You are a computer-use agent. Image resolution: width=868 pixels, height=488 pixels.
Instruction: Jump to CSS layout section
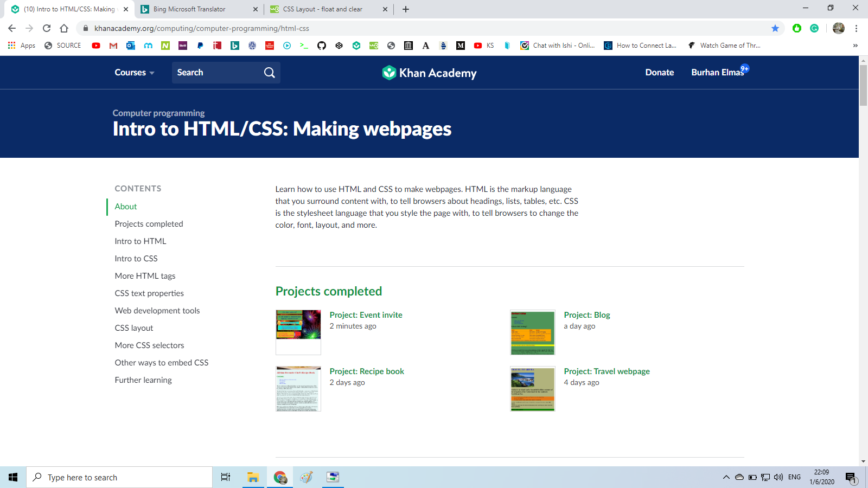click(134, 328)
